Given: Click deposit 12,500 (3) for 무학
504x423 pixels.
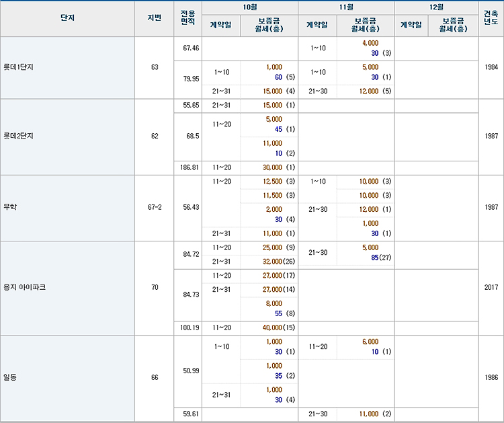Looking at the screenshot, I should (x=279, y=182).
